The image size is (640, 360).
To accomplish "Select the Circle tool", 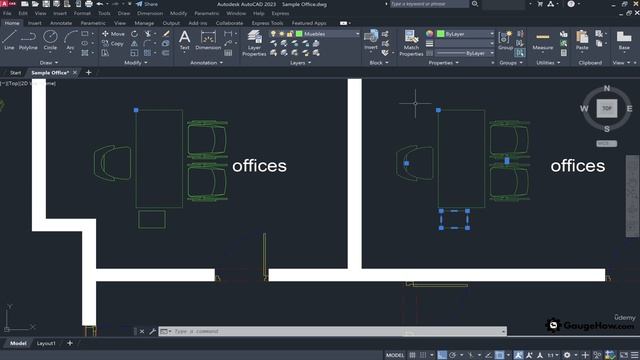I will coord(50,40).
